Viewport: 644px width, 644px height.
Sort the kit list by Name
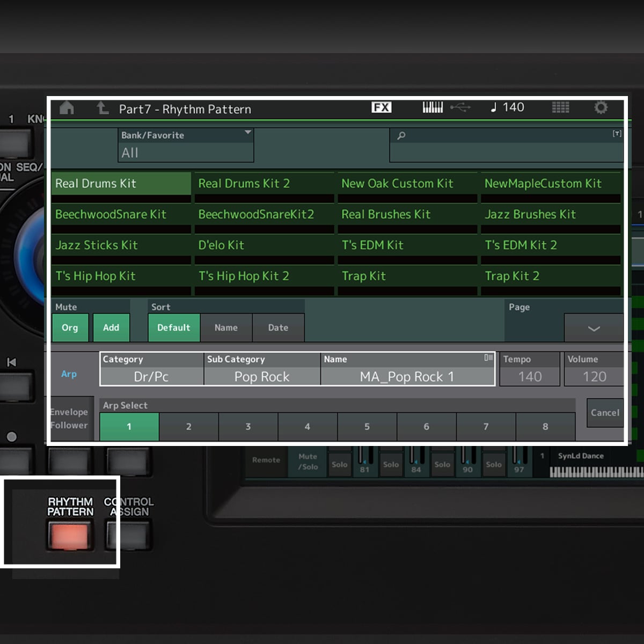(226, 327)
